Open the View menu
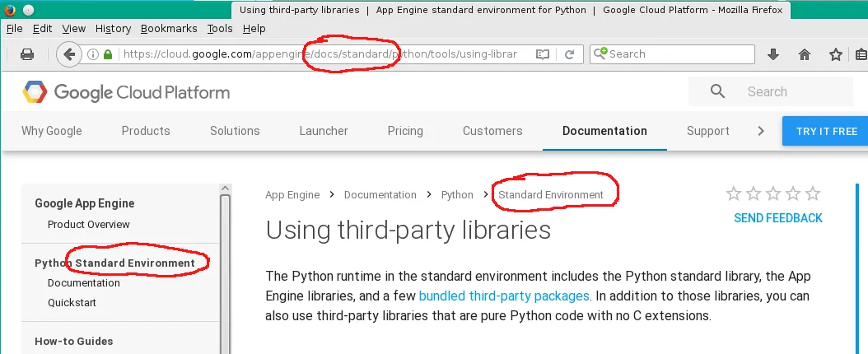868x354 pixels. [73, 29]
